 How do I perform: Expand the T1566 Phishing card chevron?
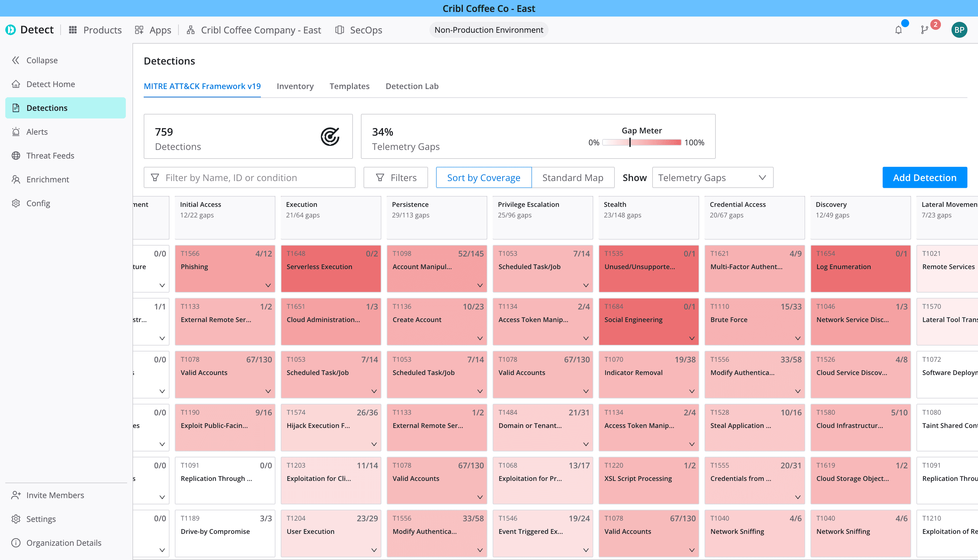(268, 285)
